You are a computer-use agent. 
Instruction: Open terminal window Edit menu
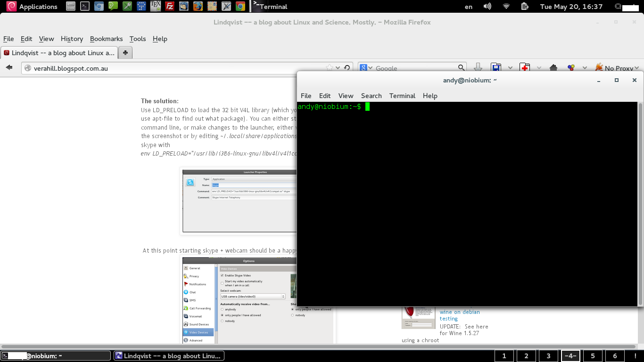325,96
